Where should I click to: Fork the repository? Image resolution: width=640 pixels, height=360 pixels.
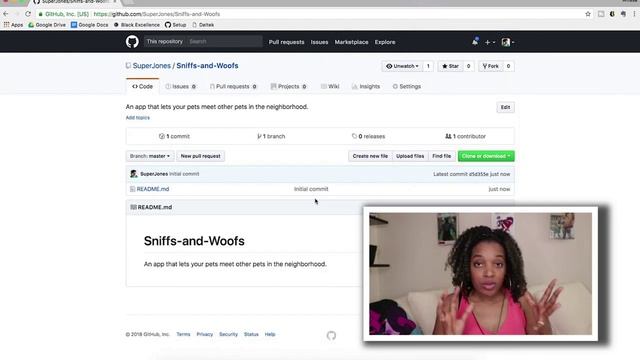click(491, 66)
